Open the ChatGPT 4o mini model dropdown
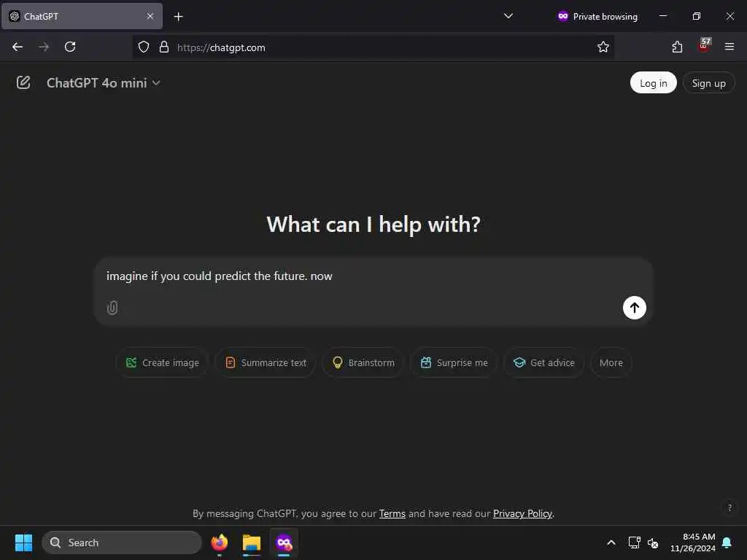 coord(104,83)
